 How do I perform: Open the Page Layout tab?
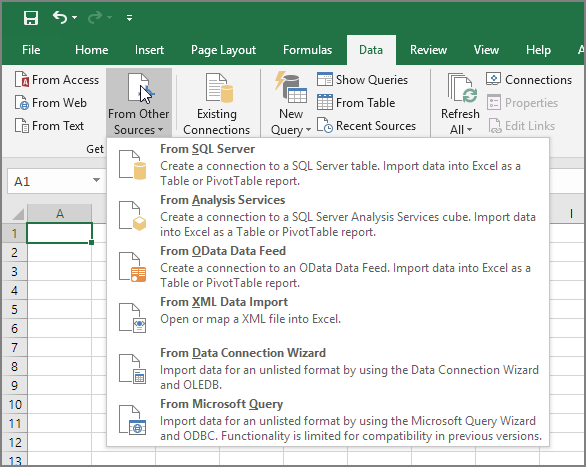coord(223,50)
